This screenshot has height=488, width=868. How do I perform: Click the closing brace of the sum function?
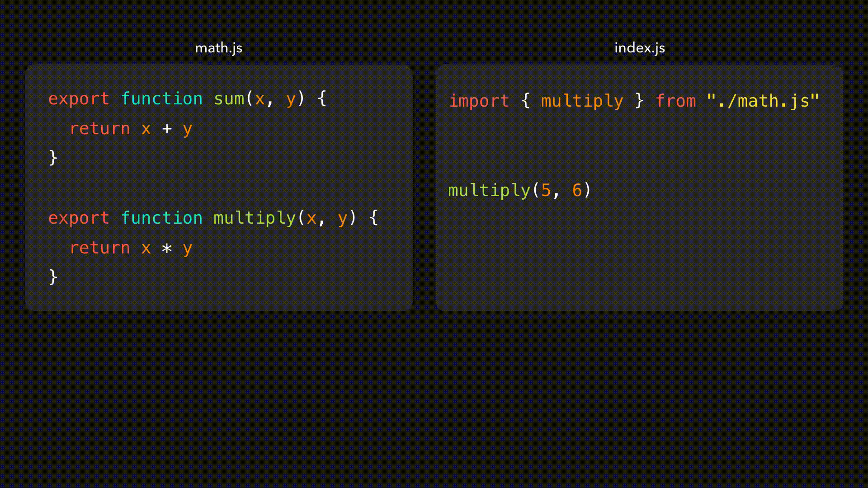coord(53,158)
